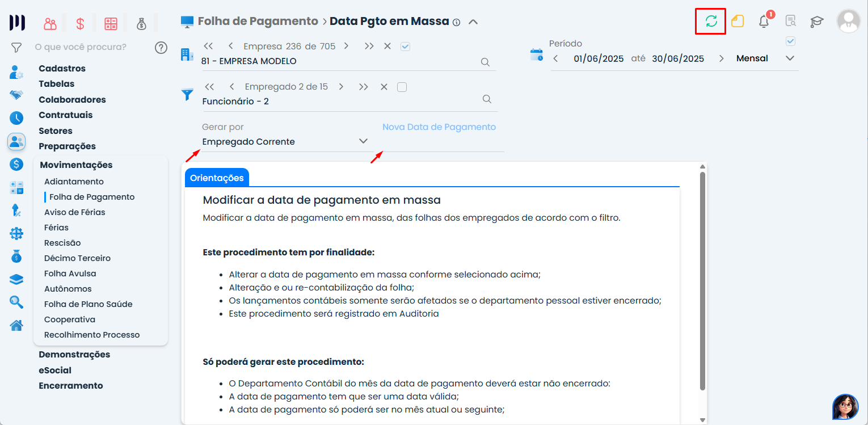Click the calculator icon in top toolbar
Image resolution: width=868 pixels, height=425 pixels.
[x=111, y=23]
